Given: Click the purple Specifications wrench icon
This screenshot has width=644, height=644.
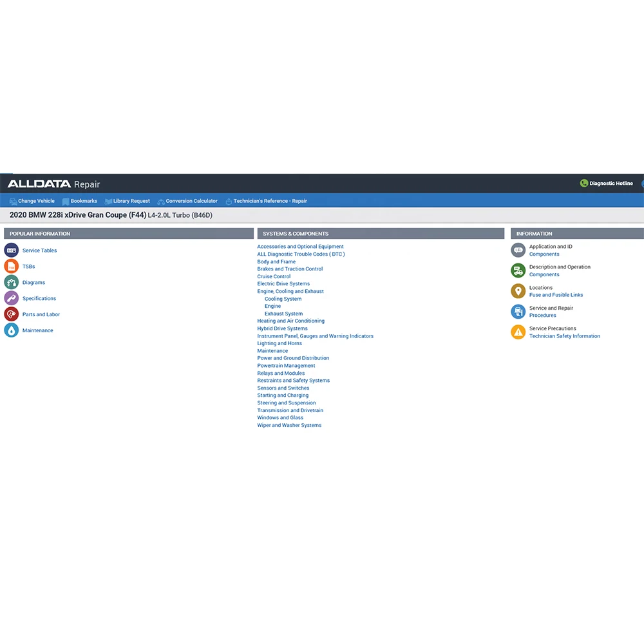Looking at the screenshot, I should click(12, 298).
